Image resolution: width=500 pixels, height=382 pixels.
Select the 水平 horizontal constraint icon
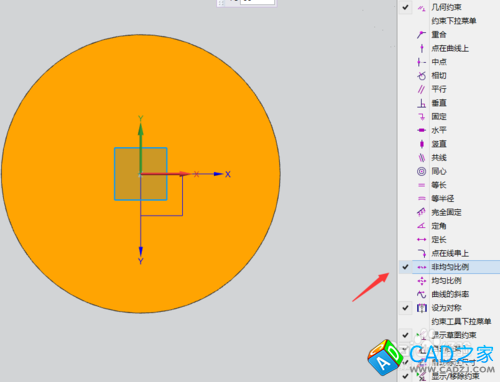click(421, 130)
